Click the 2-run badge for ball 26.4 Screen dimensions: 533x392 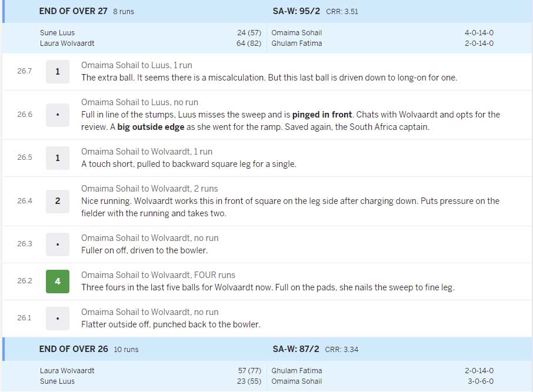pos(57,201)
